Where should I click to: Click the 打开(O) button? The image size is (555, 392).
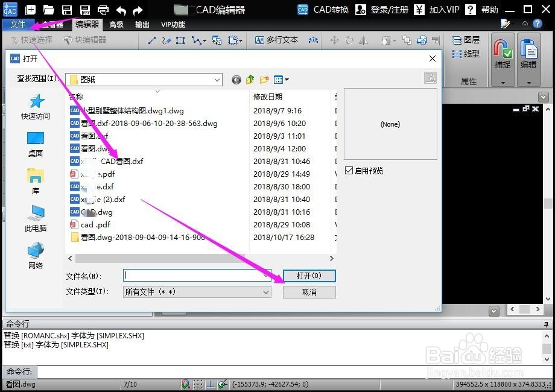309,276
